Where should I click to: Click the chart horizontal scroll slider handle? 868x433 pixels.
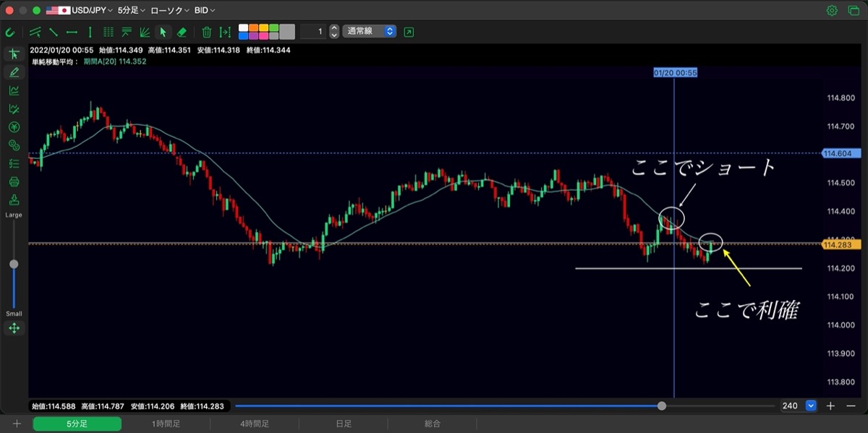[x=662, y=406]
